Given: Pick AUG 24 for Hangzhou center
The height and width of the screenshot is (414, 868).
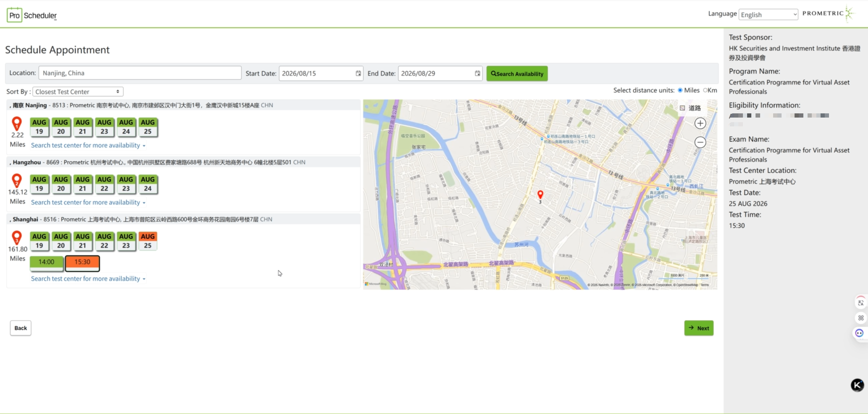Looking at the screenshot, I should pos(148,184).
